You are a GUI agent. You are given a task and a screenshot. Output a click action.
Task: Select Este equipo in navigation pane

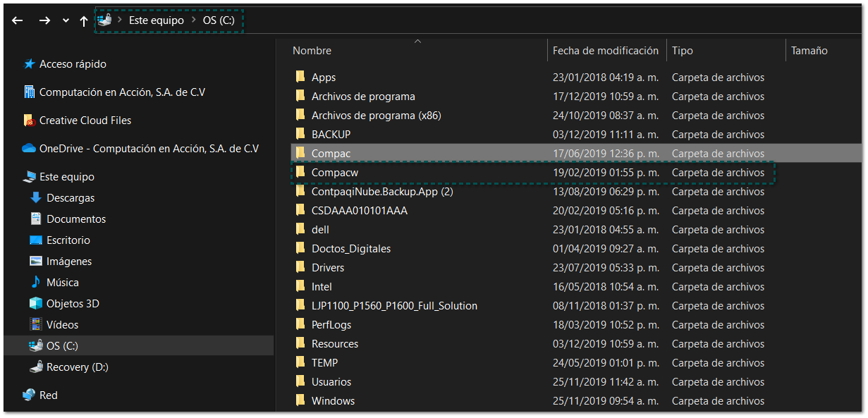click(67, 177)
